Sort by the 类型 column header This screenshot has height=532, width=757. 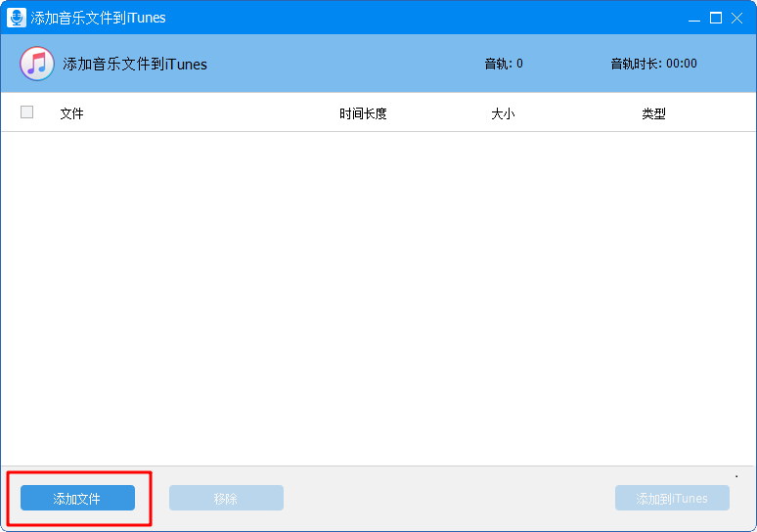coord(653,114)
